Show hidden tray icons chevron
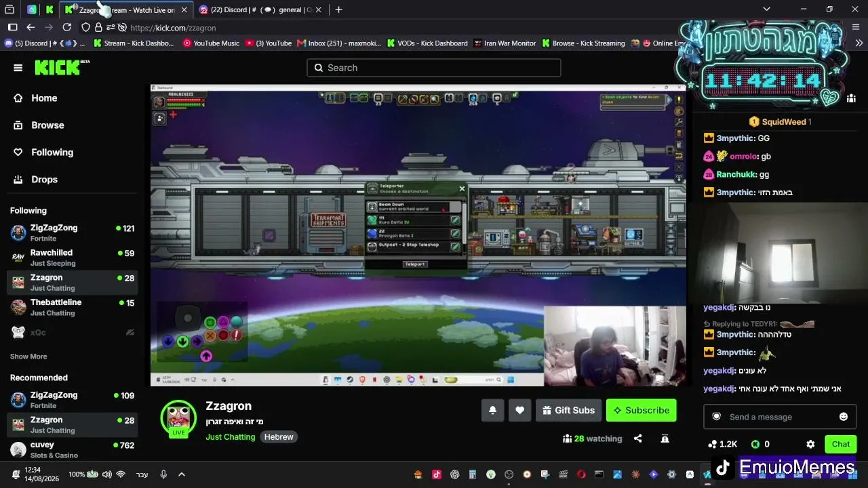The height and width of the screenshot is (488, 868). [x=181, y=474]
